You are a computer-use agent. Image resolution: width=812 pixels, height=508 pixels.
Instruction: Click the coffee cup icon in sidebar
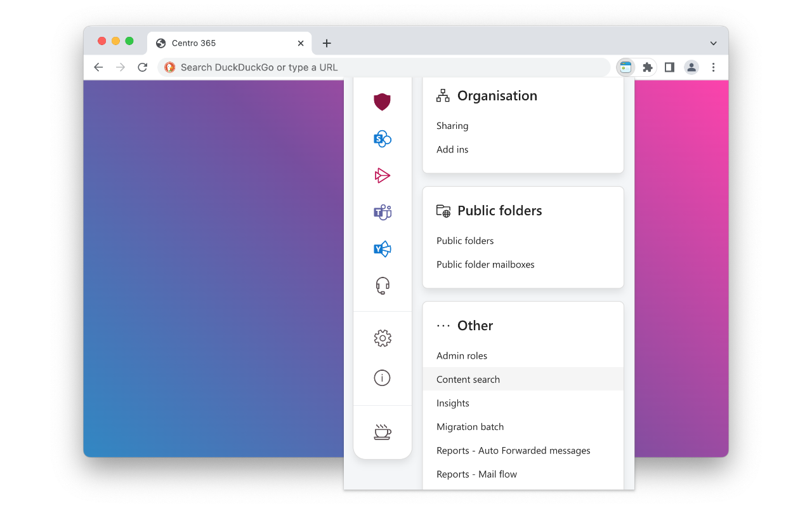(x=382, y=432)
